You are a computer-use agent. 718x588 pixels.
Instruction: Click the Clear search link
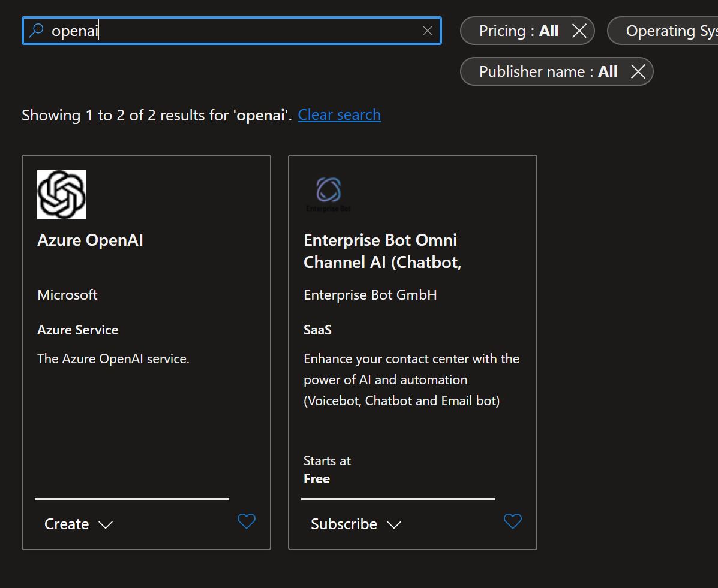click(339, 114)
